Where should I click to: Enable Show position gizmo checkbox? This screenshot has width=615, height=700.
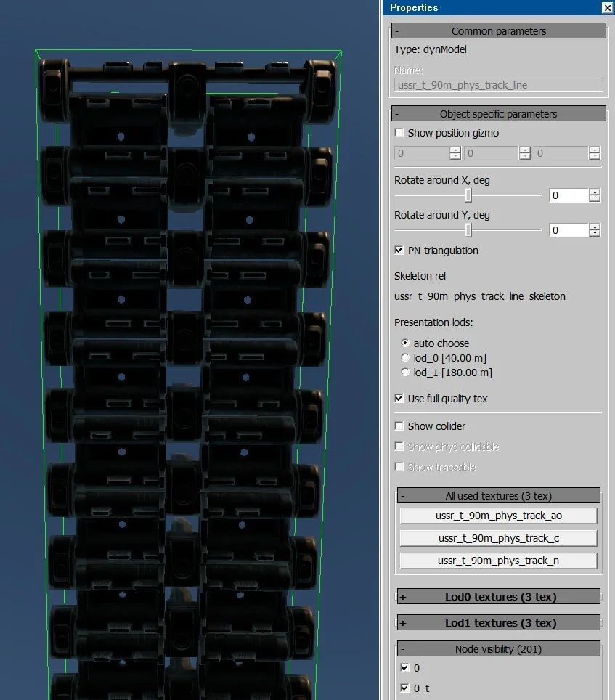pyautogui.click(x=399, y=133)
